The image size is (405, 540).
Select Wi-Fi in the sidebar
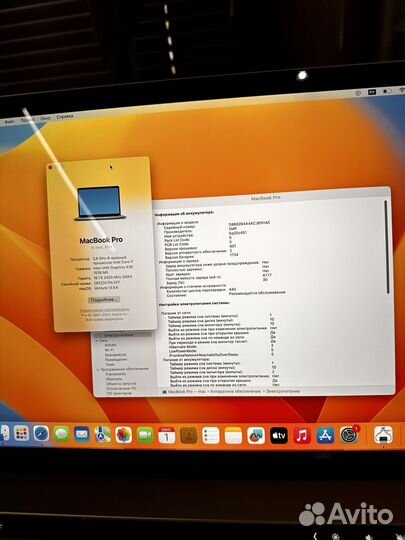pyautogui.click(x=110, y=350)
